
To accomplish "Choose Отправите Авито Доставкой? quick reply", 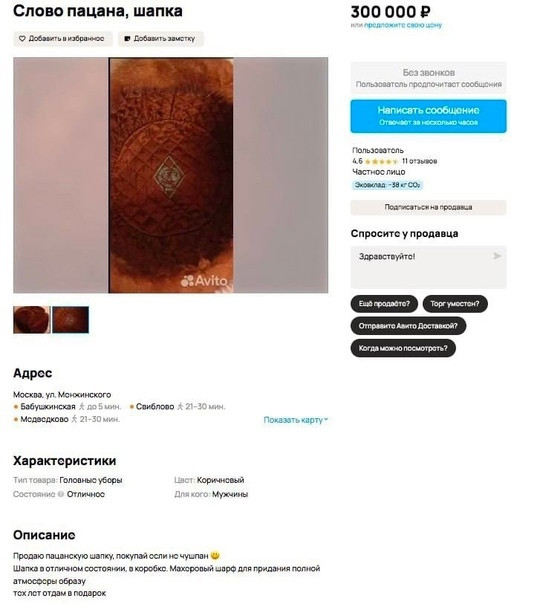I will click(408, 326).
